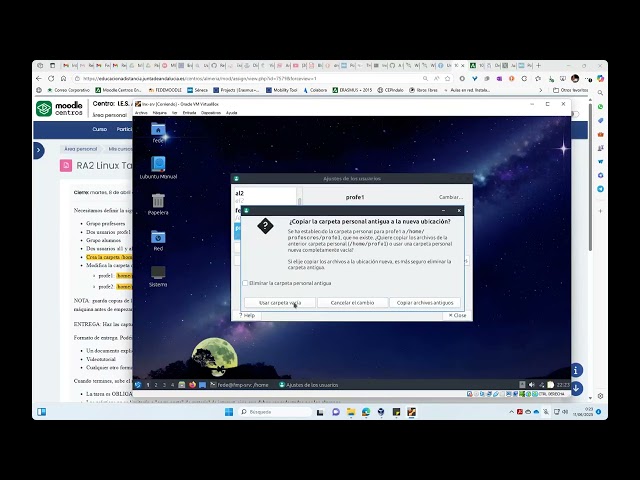Click the Moodle scroll-down round button

tap(576, 388)
